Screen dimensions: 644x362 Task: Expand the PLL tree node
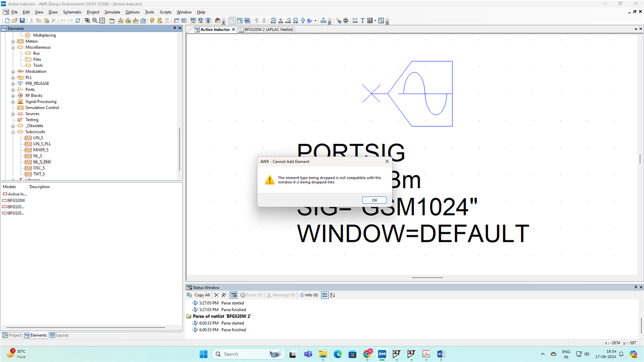(13, 77)
